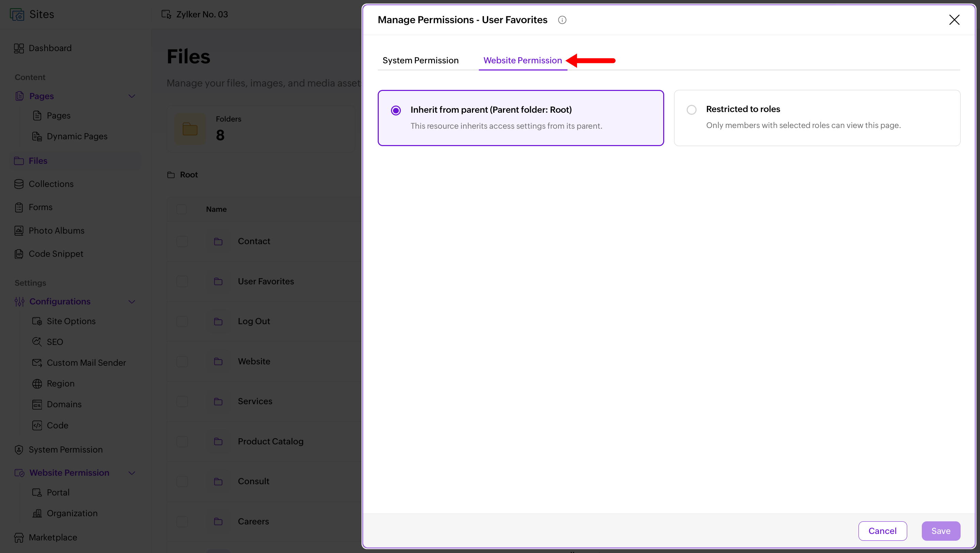Click the Domains icon
Screen dimensions: 980x553
(x=37, y=404)
